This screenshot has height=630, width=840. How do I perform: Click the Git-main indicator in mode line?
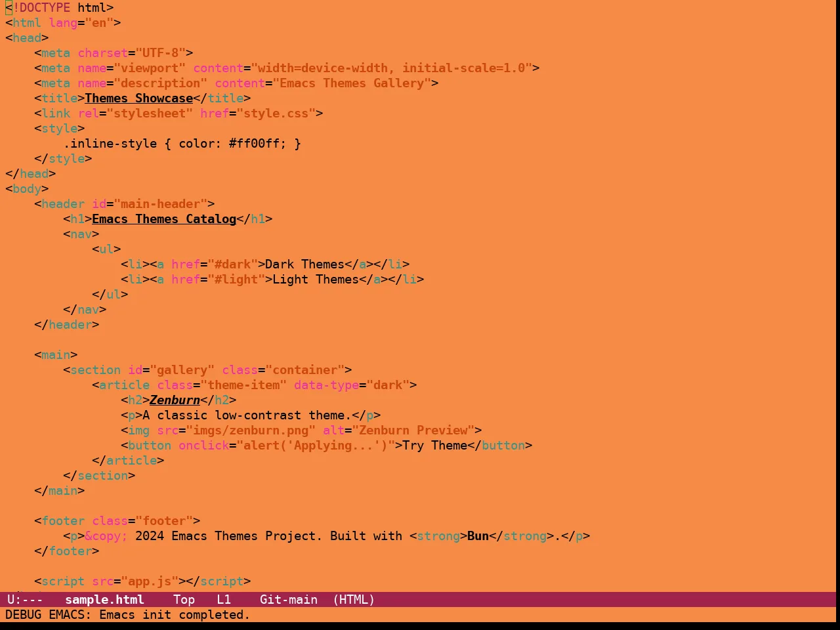point(289,600)
